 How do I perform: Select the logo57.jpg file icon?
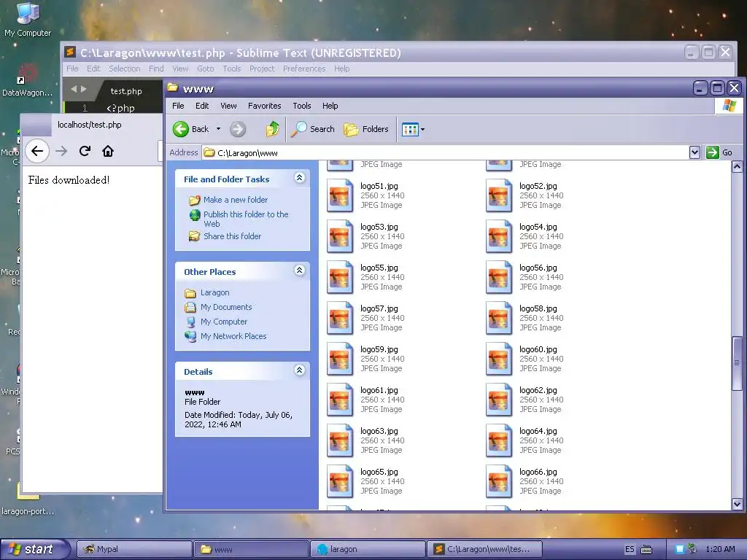point(340,318)
